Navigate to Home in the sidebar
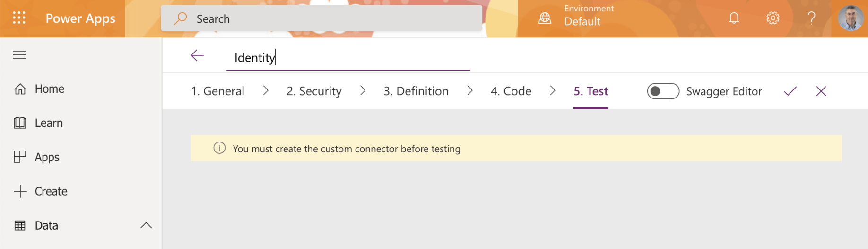This screenshot has height=249, width=868. tap(49, 89)
